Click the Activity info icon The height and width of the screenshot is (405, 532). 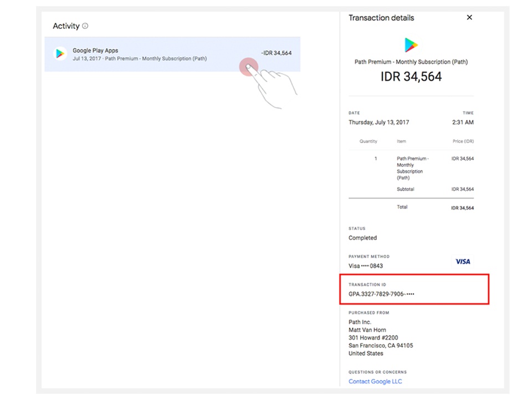85,26
